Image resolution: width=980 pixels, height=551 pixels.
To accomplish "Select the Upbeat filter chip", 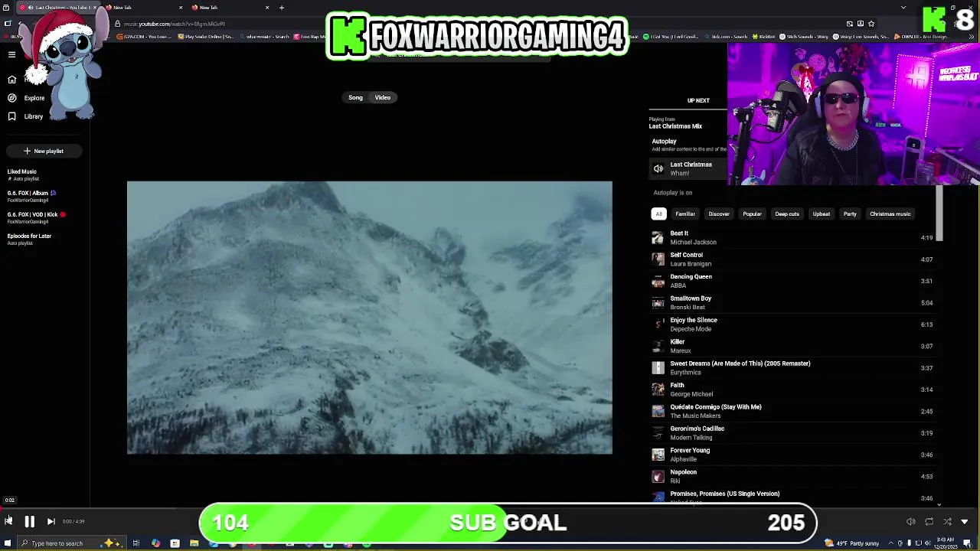I will point(822,214).
